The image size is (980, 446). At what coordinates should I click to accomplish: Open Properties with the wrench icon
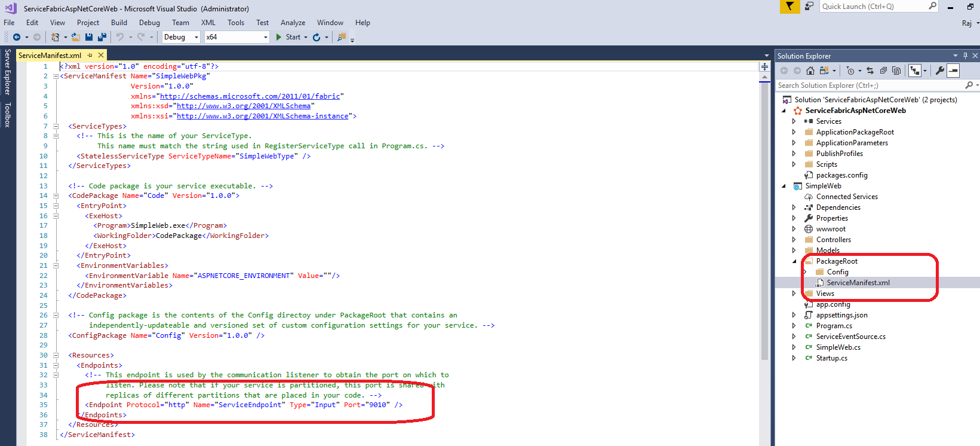(x=940, y=71)
